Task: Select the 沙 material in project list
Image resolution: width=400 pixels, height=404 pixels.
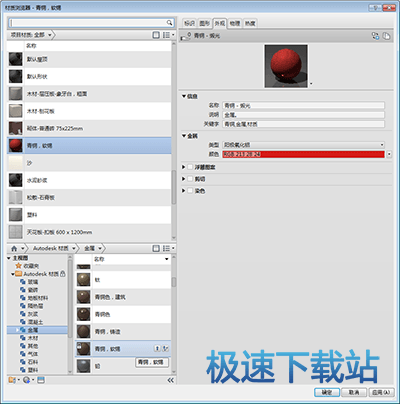Action: (x=89, y=163)
